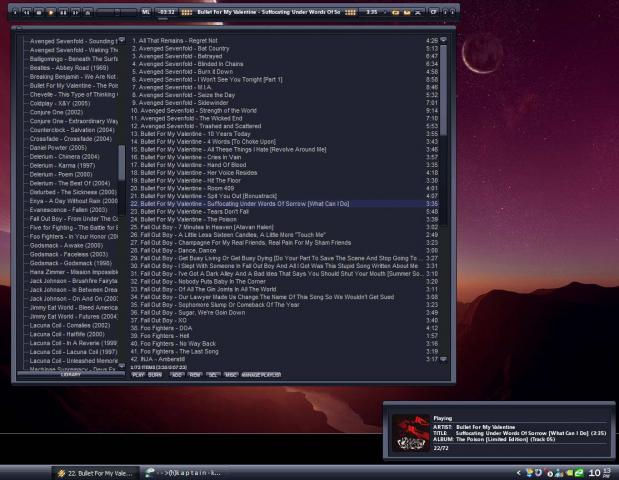Select album Lacuna Coil - Comalies (2002)
619x480 pixels.
tap(70, 325)
